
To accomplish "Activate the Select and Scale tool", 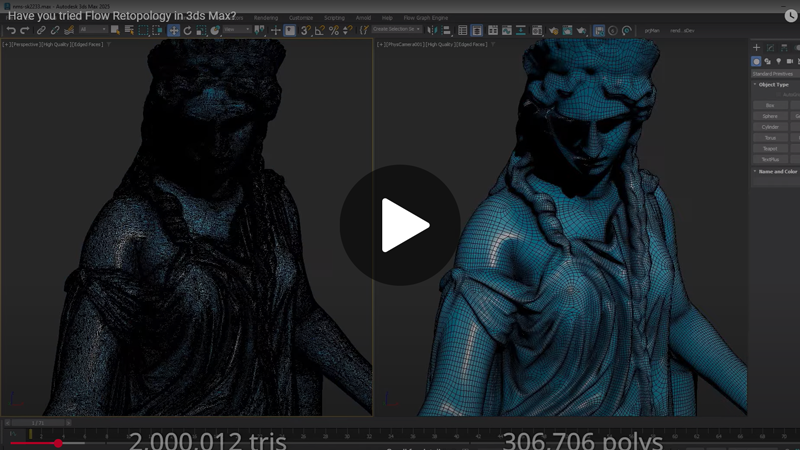I will (202, 31).
